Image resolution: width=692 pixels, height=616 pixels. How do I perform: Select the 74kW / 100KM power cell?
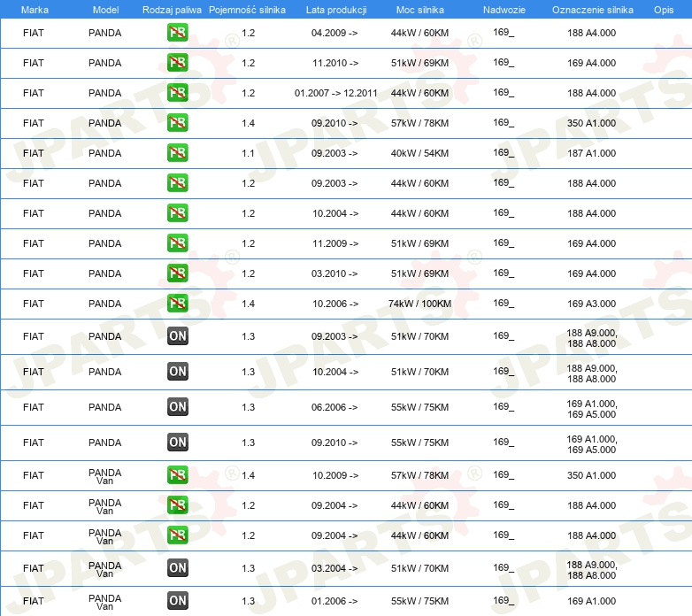[x=419, y=304]
